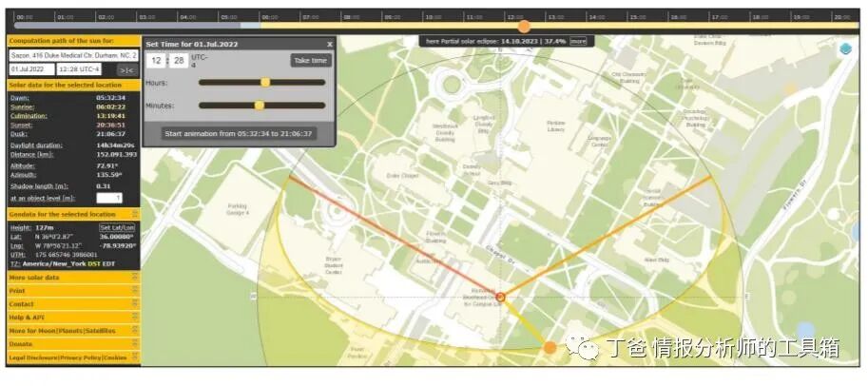The height and width of the screenshot is (386, 868).
Task: Click the Minutes slider handle
Action: click(x=260, y=106)
